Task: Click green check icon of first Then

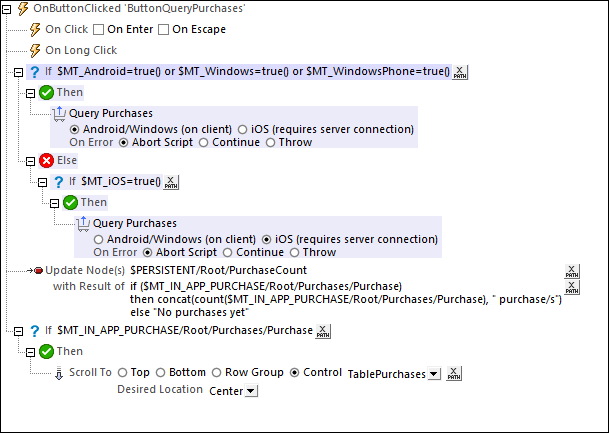Action: click(47, 93)
